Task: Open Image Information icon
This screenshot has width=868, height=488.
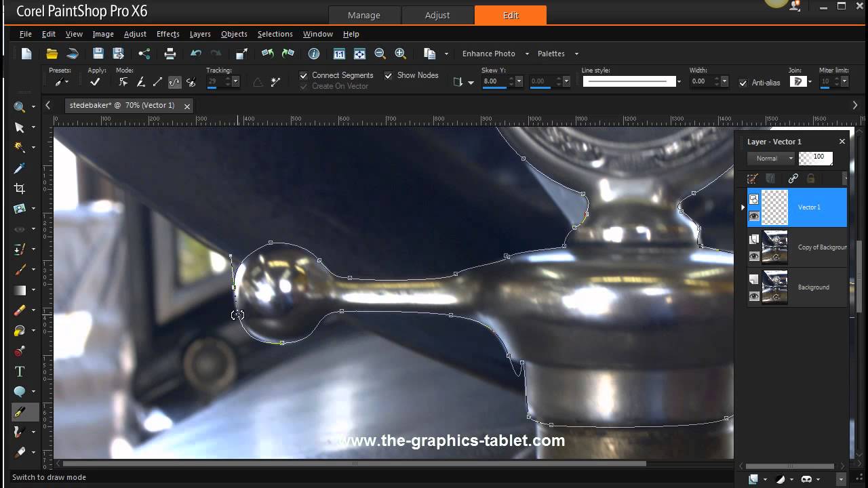Action: (314, 54)
